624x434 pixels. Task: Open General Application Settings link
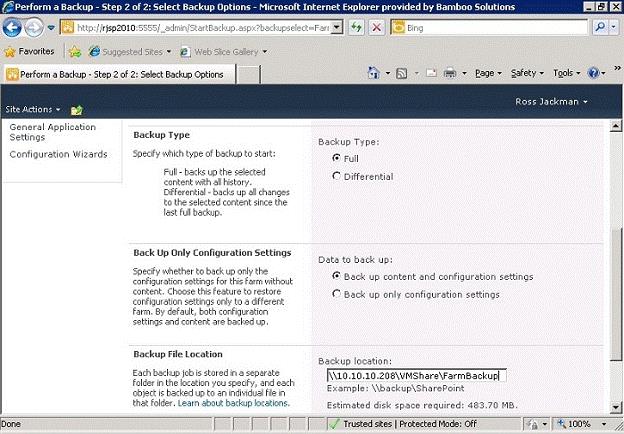click(x=53, y=132)
